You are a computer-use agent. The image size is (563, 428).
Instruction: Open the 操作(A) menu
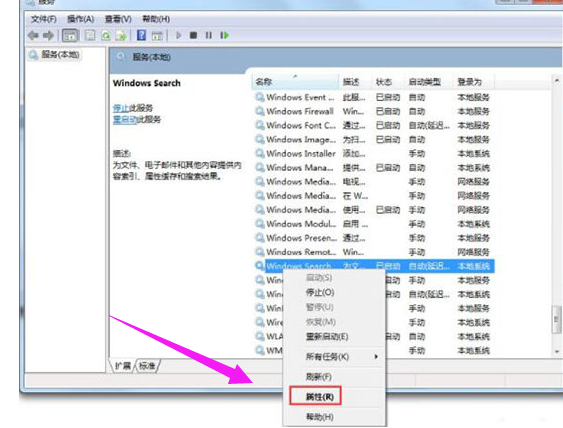click(x=80, y=19)
